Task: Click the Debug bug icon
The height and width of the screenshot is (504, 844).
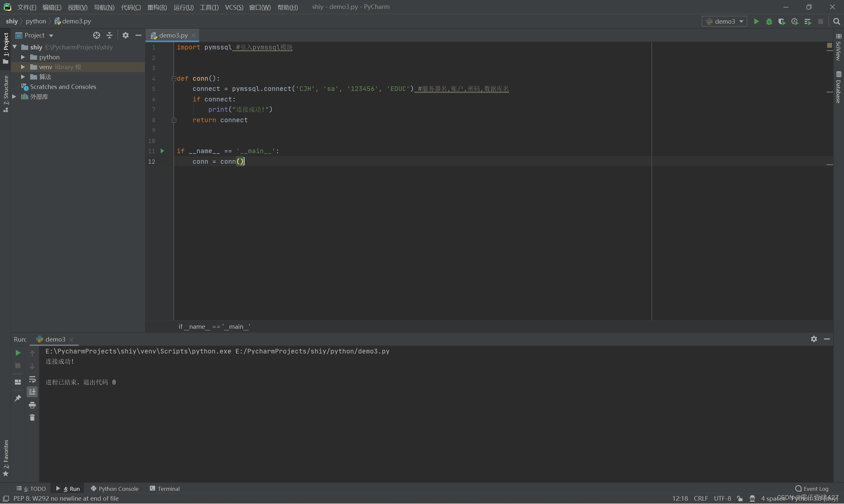Action: [769, 21]
